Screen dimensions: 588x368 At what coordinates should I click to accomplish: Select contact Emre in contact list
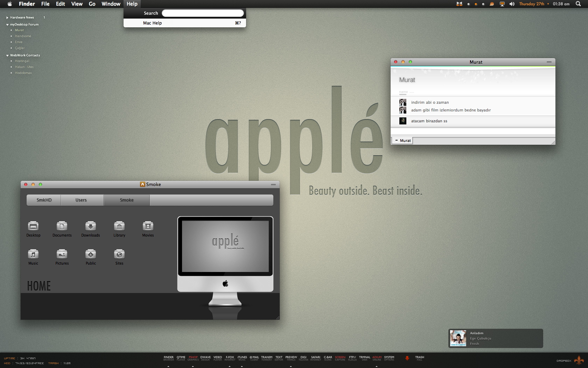point(19,42)
